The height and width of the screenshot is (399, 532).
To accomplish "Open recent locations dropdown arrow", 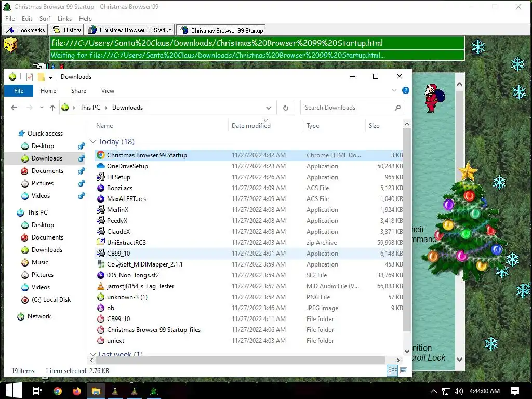I will pos(42,108).
